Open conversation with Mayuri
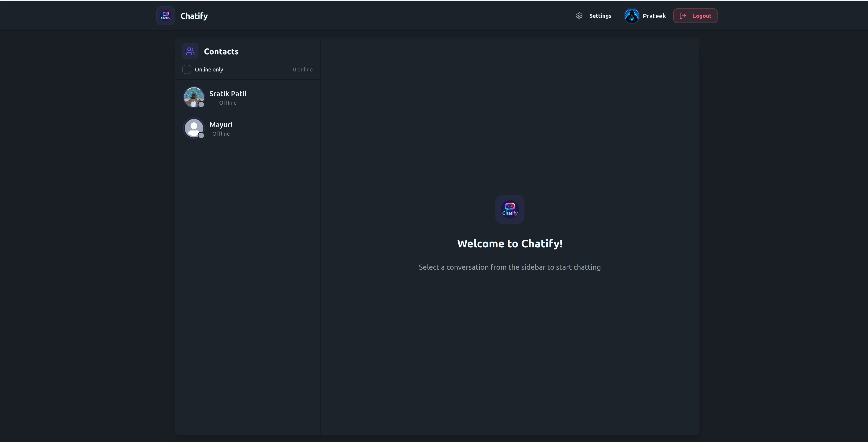Screen dimensions: 868x442 coord(247,128)
